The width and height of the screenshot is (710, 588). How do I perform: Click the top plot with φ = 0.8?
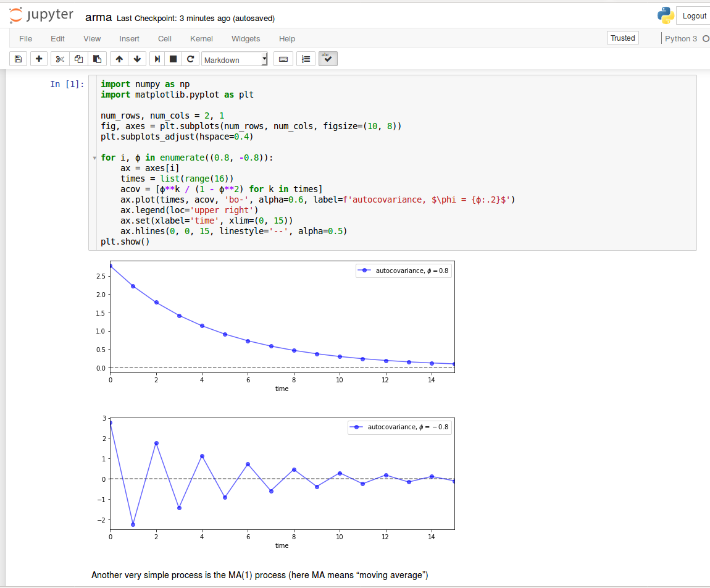(282, 317)
